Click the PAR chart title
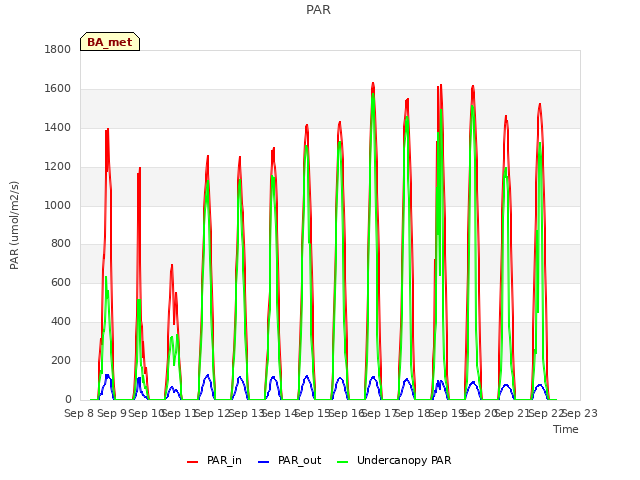 (318, 10)
